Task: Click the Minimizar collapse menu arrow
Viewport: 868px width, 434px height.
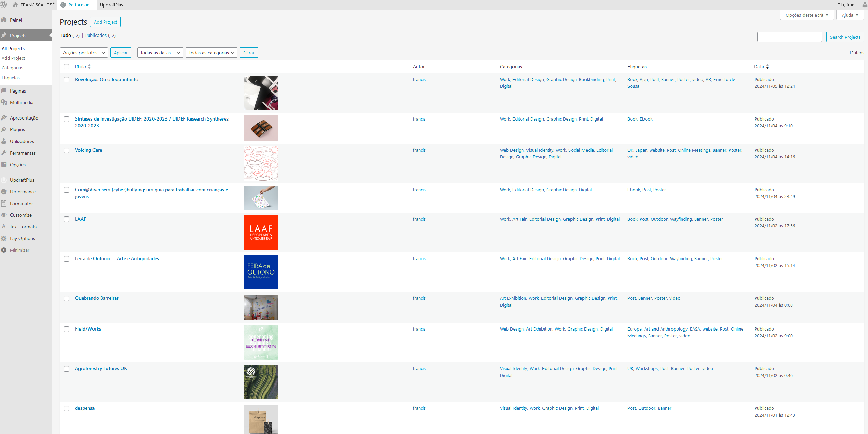Action: (x=4, y=250)
